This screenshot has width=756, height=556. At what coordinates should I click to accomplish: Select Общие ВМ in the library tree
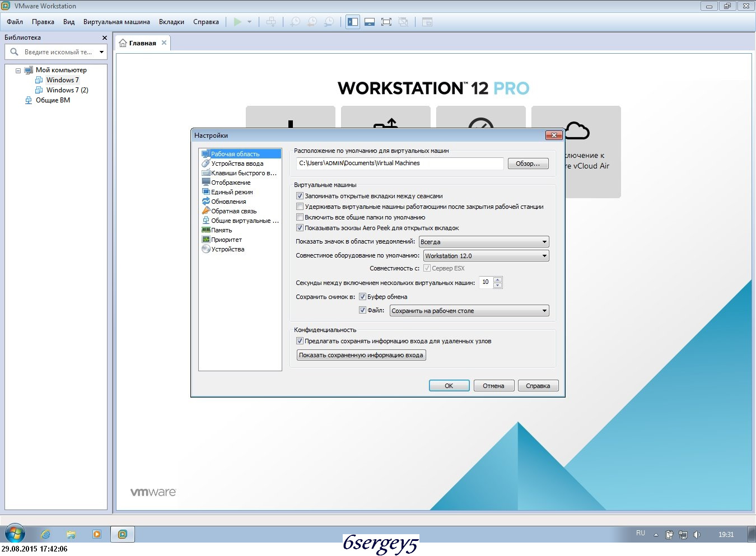[x=53, y=100]
